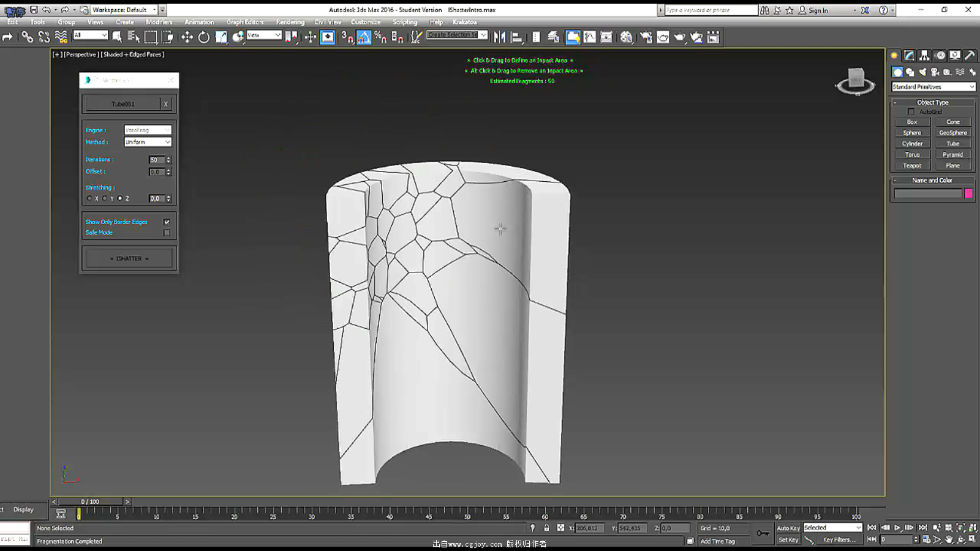Viewport: 980px width, 551px height.
Task: Activate Select and Move tool
Action: coord(187,37)
